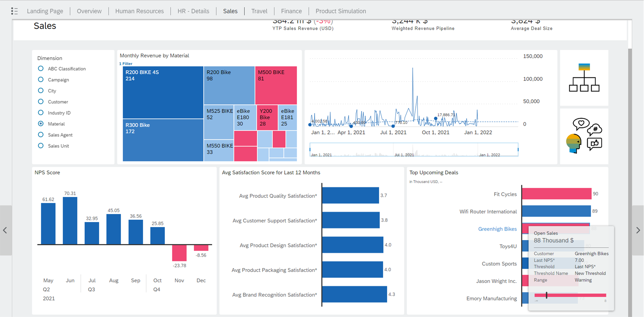Click the Toys4U label

508,246
